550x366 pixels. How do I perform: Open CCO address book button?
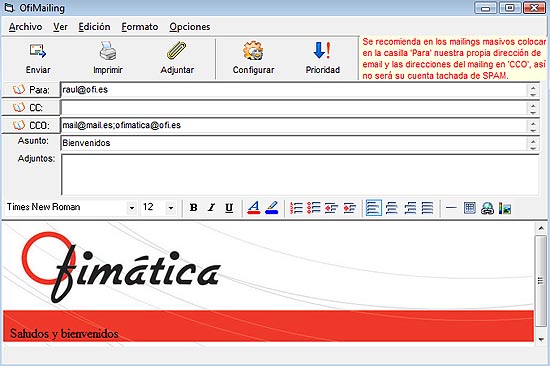[31, 125]
